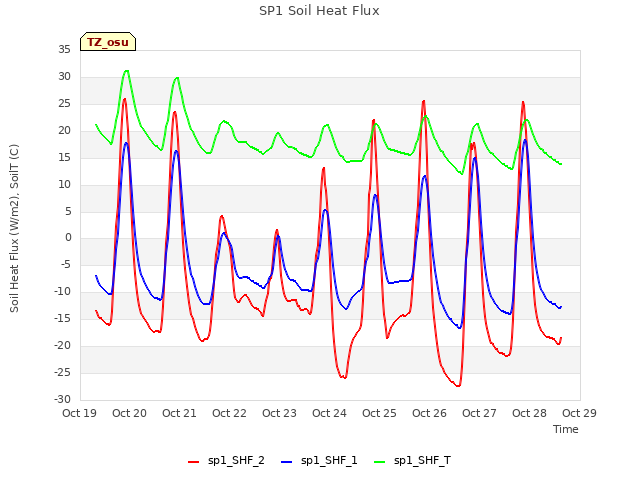Click the 30 y-axis tick label
Viewport: 640px width, 480px height.
tap(64, 76)
